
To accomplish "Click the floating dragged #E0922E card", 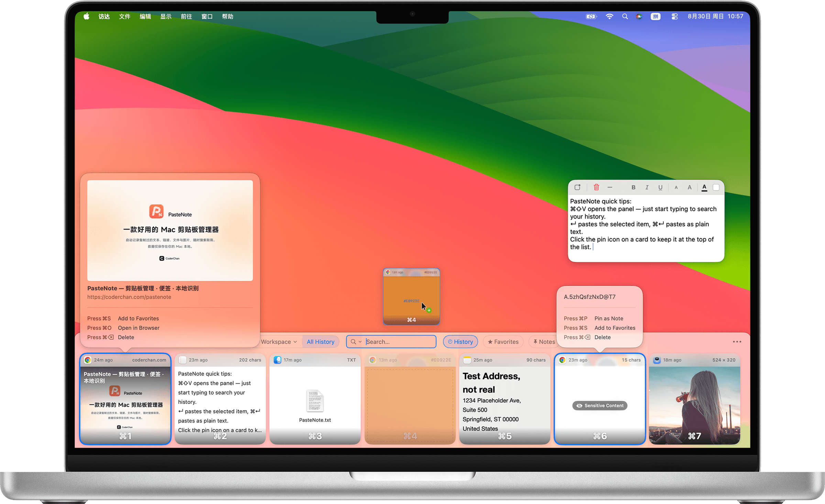I will [x=411, y=296].
